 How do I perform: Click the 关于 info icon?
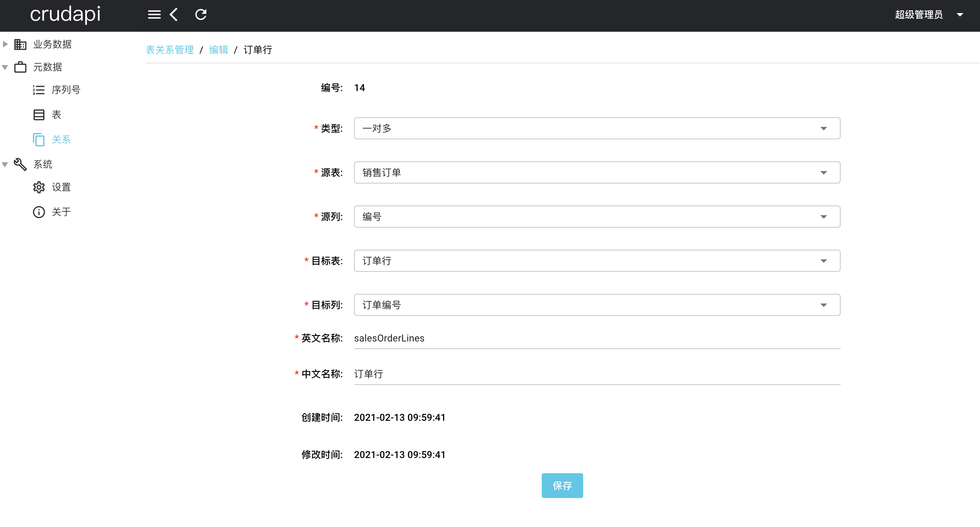point(39,212)
